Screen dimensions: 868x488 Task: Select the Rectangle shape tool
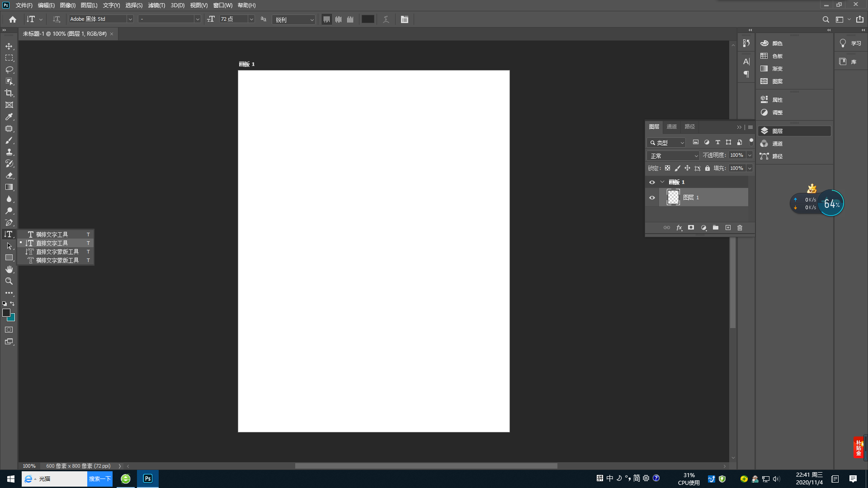[9, 258]
